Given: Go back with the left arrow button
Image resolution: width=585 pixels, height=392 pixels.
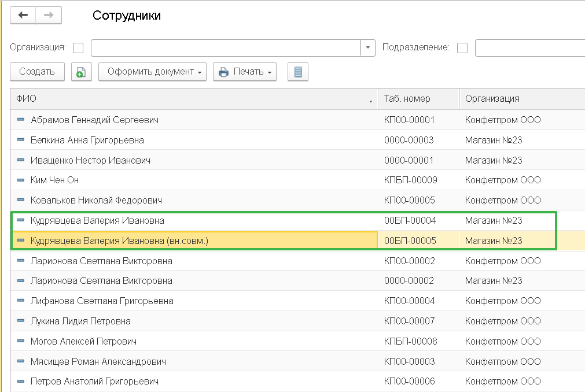Looking at the screenshot, I should coord(23,15).
